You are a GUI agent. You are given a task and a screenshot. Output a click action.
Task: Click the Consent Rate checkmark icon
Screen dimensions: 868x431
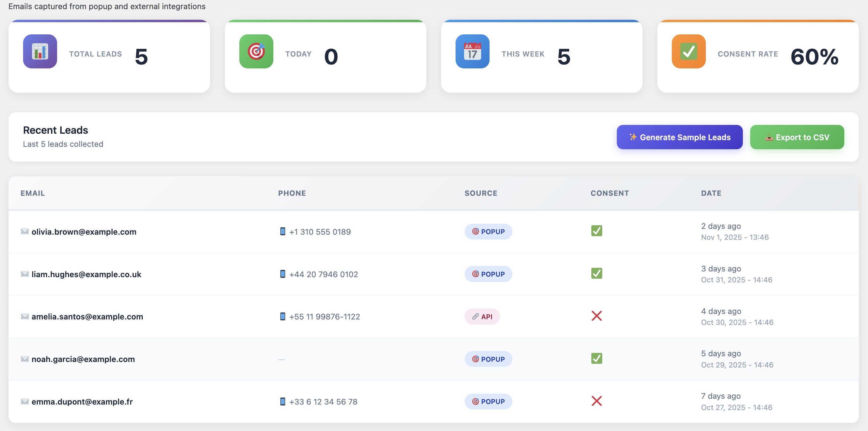pos(689,51)
